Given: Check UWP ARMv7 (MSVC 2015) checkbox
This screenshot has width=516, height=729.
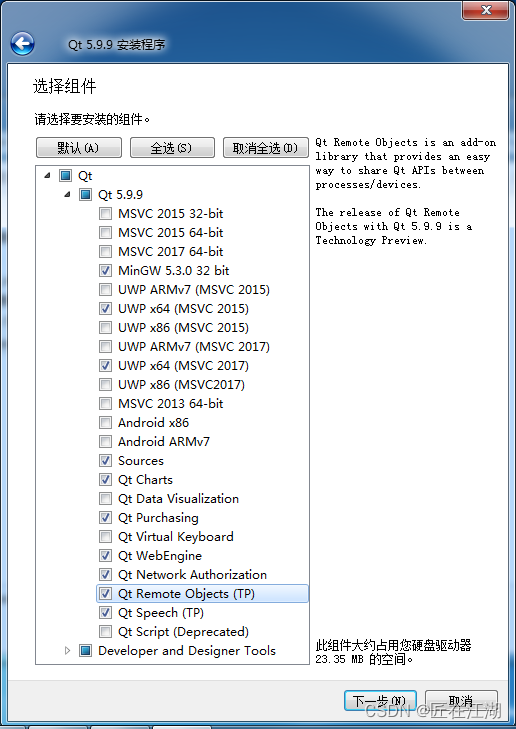Looking at the screenshot, I should pos(106,290).
